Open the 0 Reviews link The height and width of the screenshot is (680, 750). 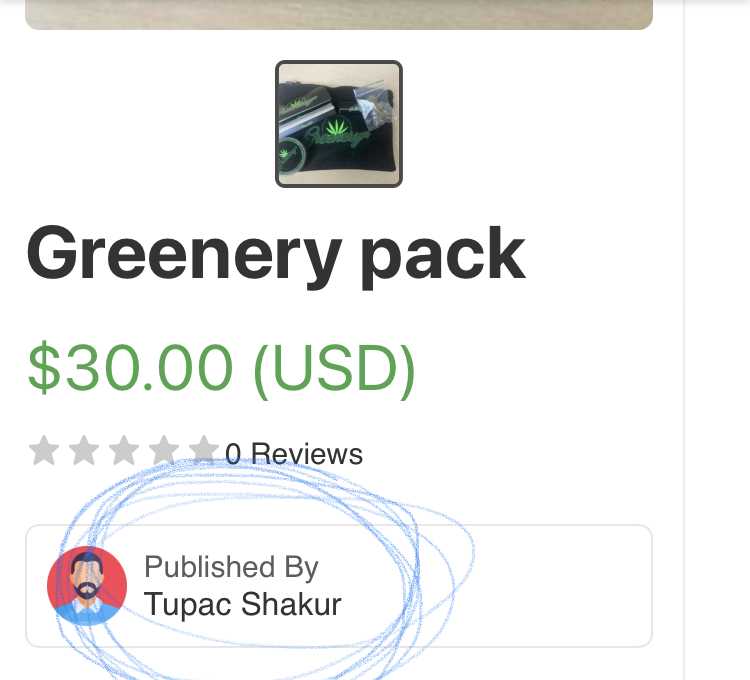click(x=294, y=454)
